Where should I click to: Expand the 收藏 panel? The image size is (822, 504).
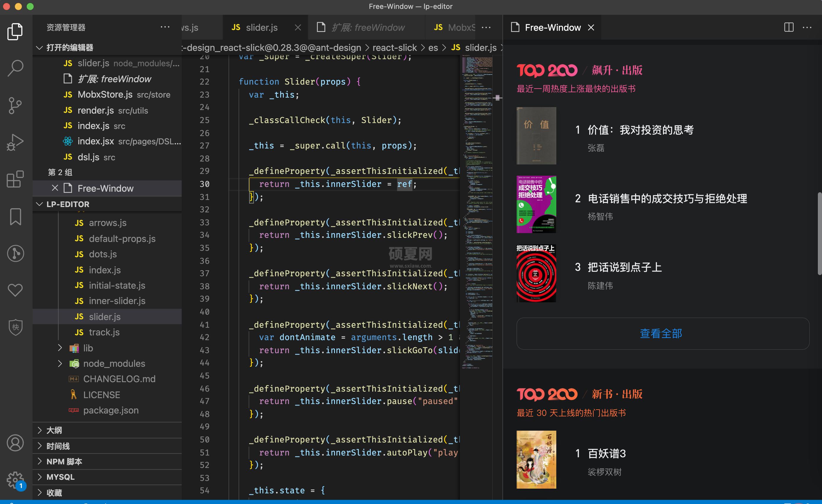pos(107,492)
